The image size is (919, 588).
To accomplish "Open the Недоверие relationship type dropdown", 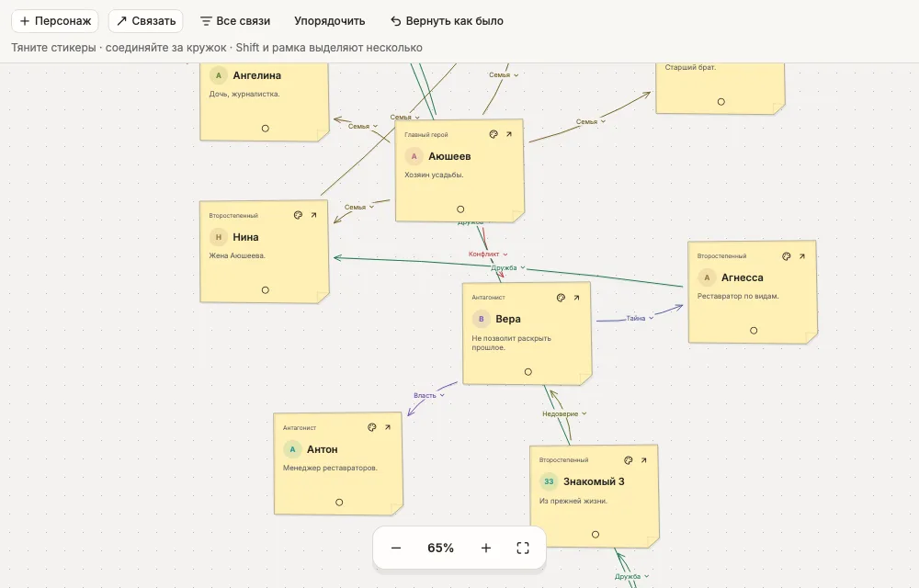I will (x=564, y=413).
